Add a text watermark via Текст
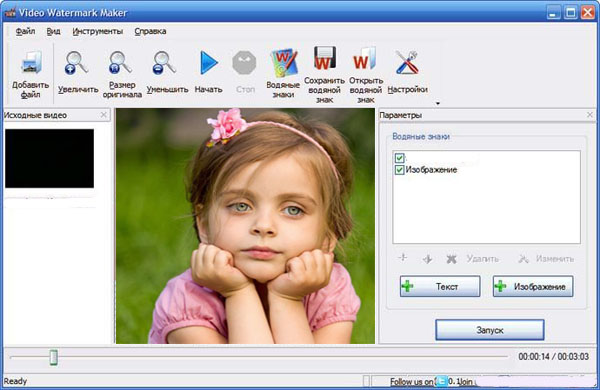This screenshot has width=600, height=390. coord(440,286)
